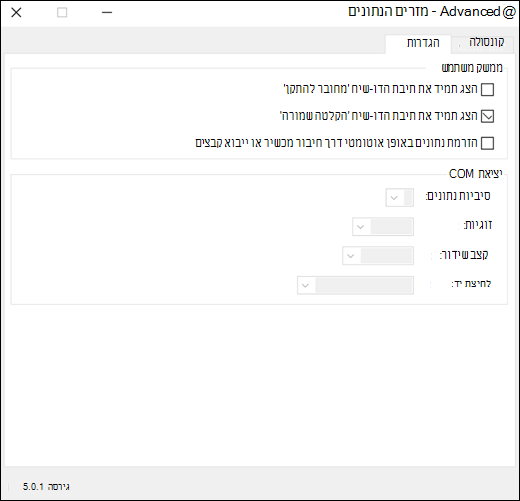
Task: Click the לחיצת יד label
Action: point(471,284)
